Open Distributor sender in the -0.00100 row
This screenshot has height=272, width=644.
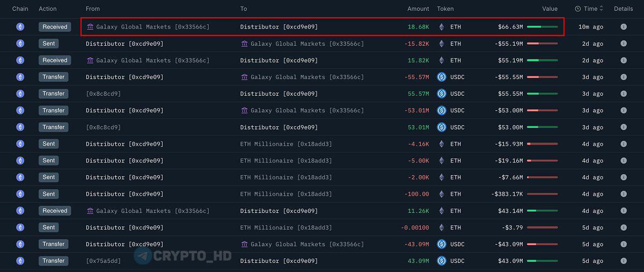coord(125,227)
